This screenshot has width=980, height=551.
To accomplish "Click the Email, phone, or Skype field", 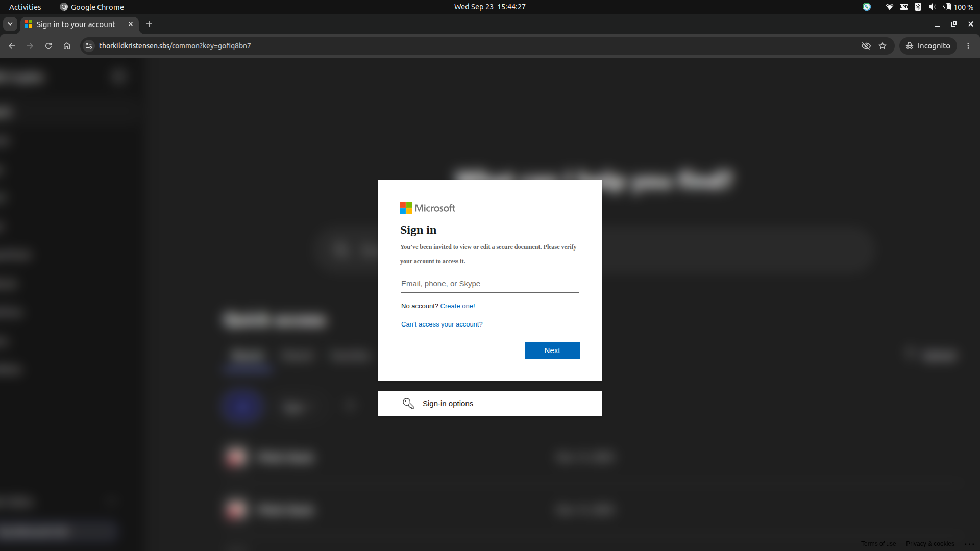I will coord(490,284).
